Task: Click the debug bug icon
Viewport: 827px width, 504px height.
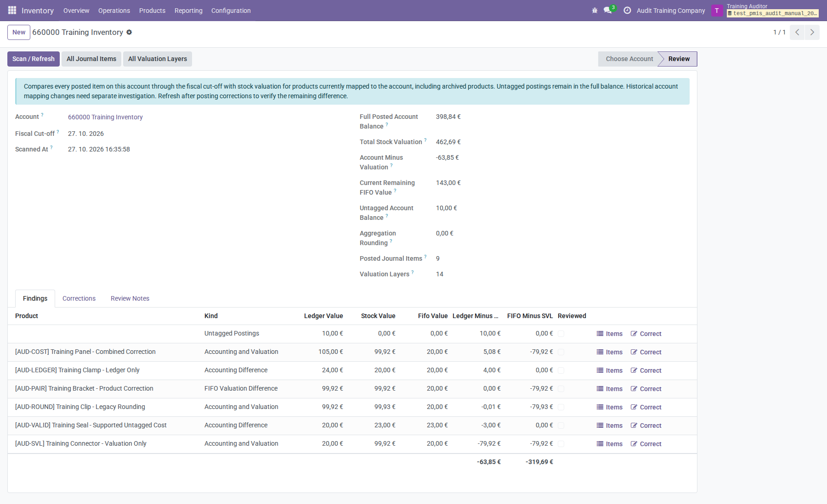Action: coord(595,10)
